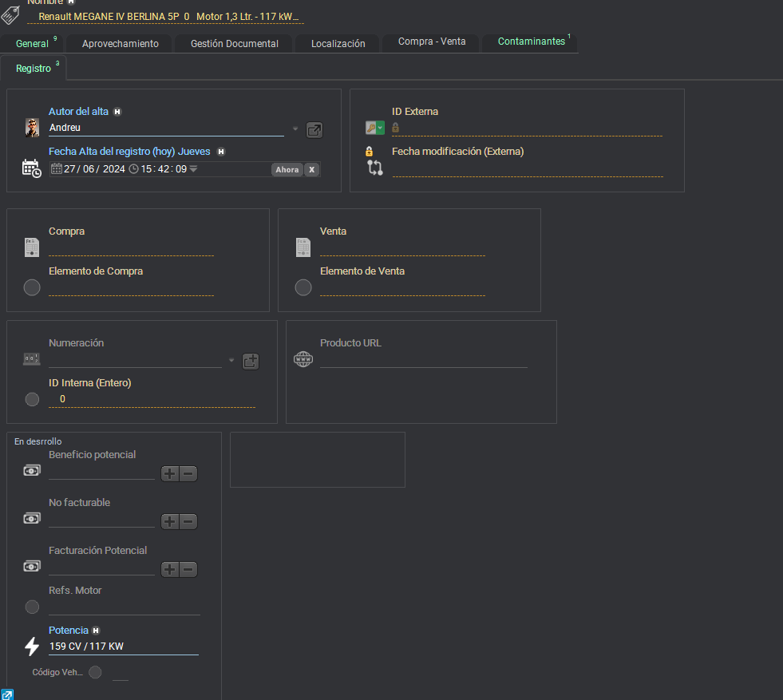Open the author record link icon
Screen dimensions: 783x700
314,130
